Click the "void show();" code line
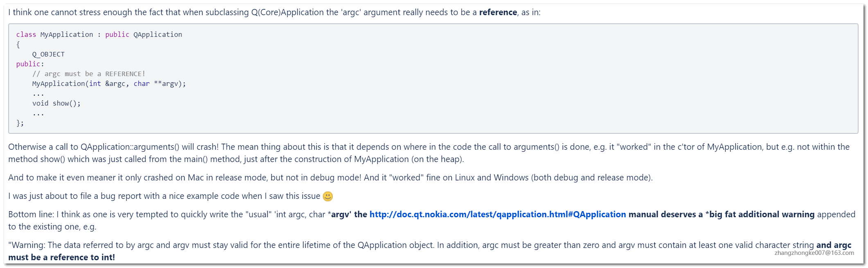 (56, 104)
